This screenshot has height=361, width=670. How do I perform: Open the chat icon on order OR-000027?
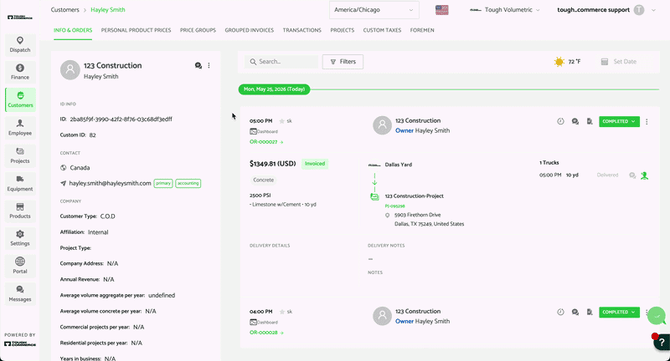[x=575, y=121]
